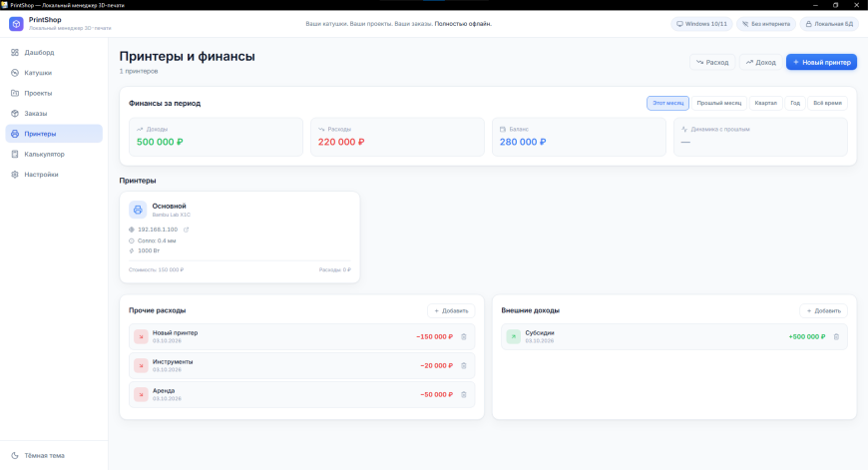Click the Динамика с прошлым icon

[684, 129]
